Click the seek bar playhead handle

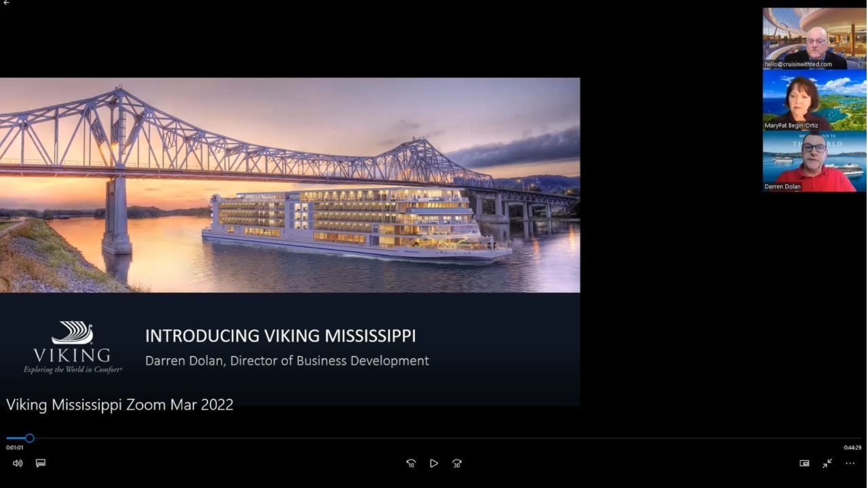coord(29,438)
